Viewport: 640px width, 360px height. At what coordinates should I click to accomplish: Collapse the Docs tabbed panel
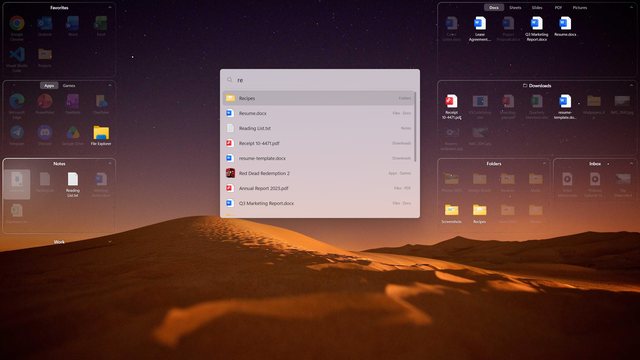click(x=631, y=8)
